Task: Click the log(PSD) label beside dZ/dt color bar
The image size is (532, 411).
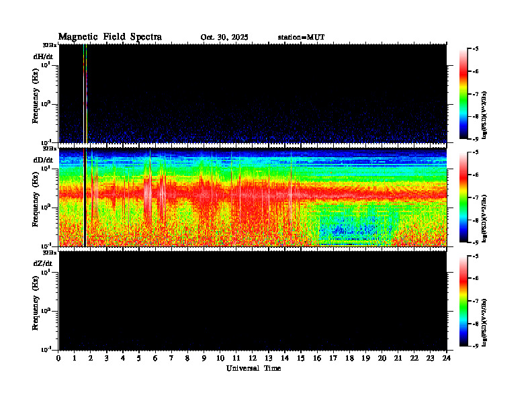Action: [484, 322]
